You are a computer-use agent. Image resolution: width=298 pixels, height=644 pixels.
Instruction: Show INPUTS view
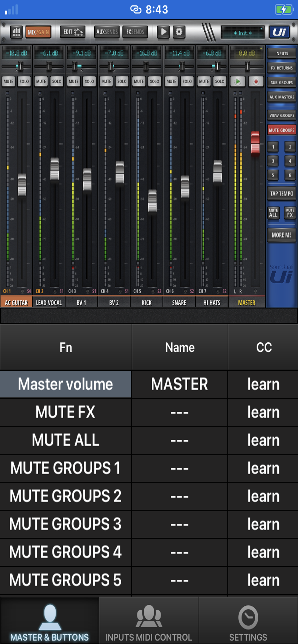pyautogui.click(x=281, y=53)
